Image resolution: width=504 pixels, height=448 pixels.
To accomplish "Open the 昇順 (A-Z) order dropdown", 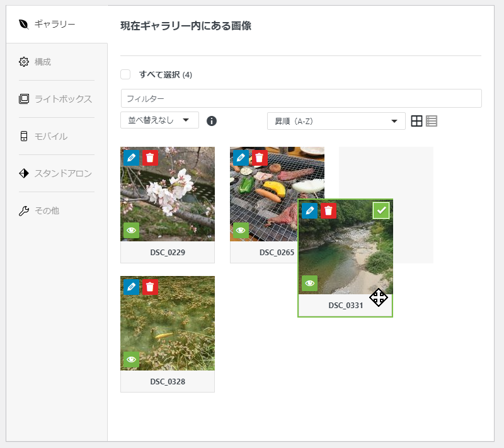I will point(336,121).
